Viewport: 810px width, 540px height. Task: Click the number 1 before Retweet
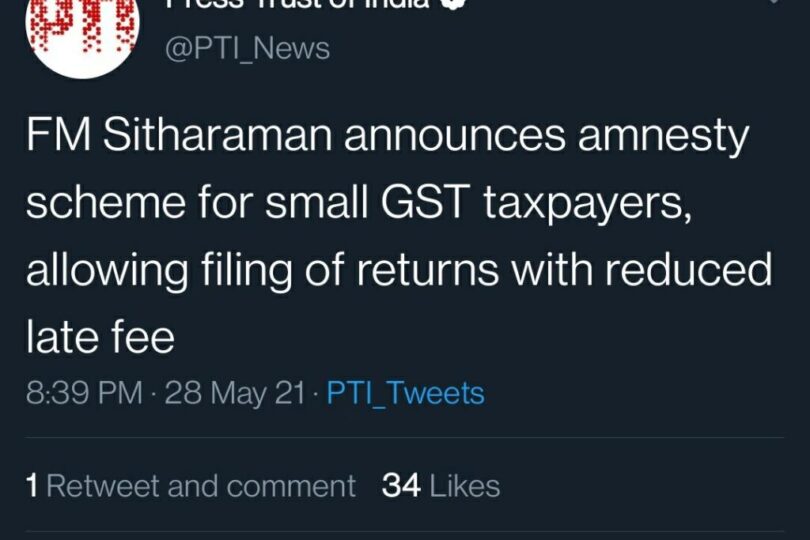(x=32, y=486)
